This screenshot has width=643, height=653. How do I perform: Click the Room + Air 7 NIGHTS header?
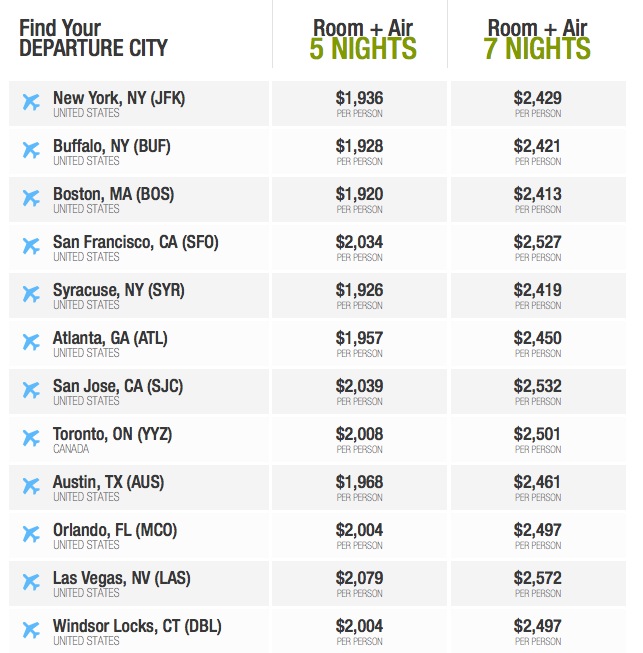pos(537,39)
